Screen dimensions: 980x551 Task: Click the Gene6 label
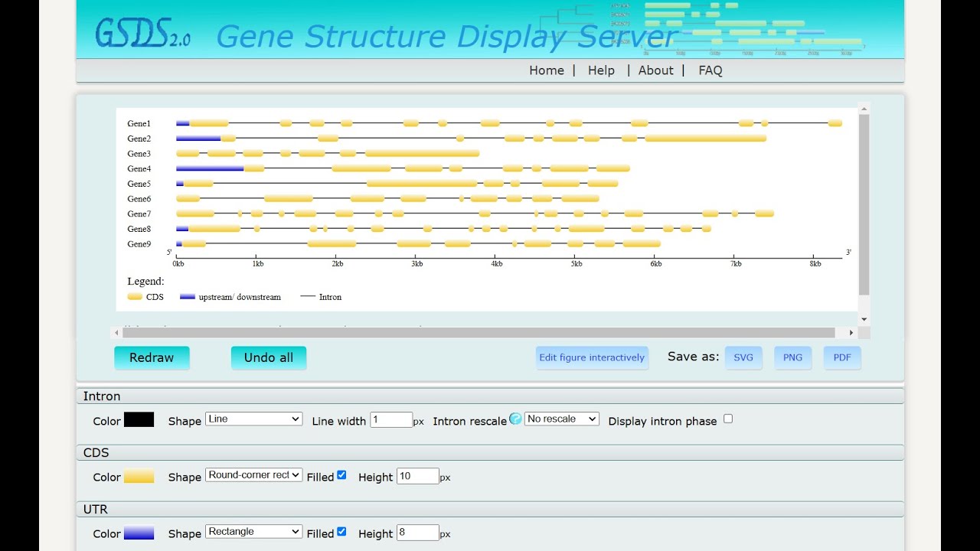click(x=139, y=199)
